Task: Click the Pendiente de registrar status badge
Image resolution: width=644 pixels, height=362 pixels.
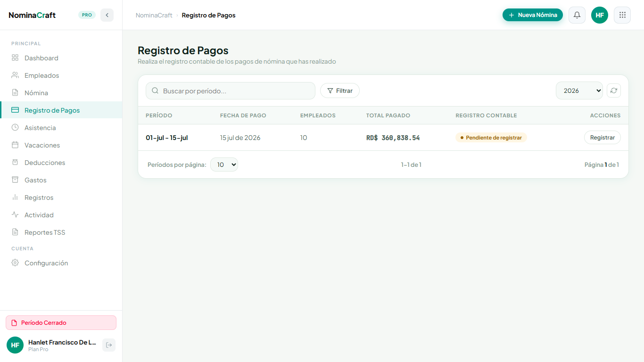Action: pyautogui.click(x=491, y=138)
